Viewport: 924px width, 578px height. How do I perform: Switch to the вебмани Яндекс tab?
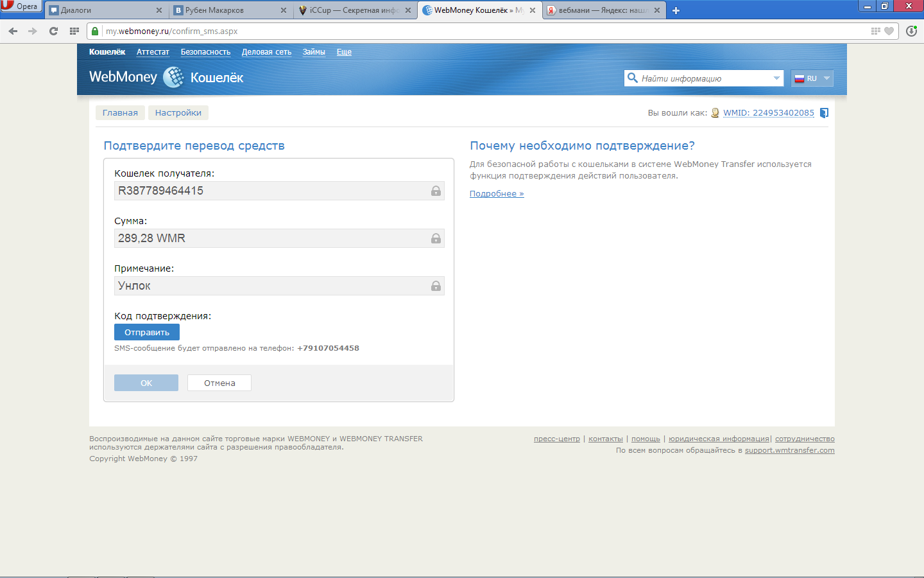(x=604, y=10)
